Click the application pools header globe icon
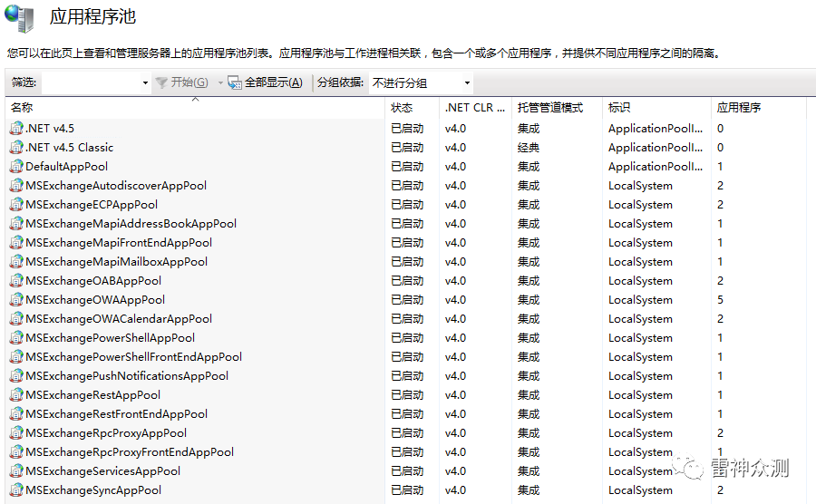 pos(20,18)
